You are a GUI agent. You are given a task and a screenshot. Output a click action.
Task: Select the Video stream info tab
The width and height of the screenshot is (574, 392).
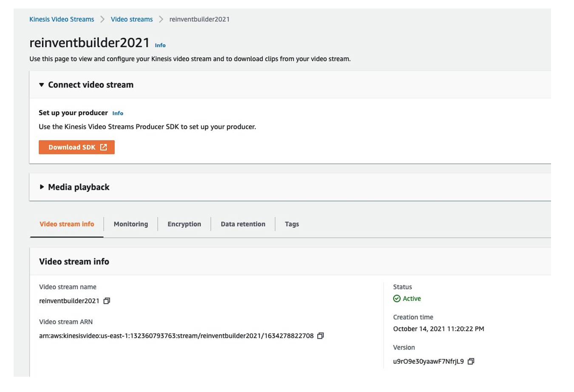(67, 224)
